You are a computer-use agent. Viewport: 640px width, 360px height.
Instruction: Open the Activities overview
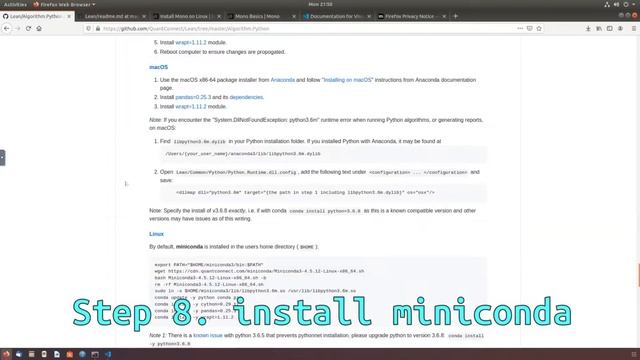coord(15,4)
